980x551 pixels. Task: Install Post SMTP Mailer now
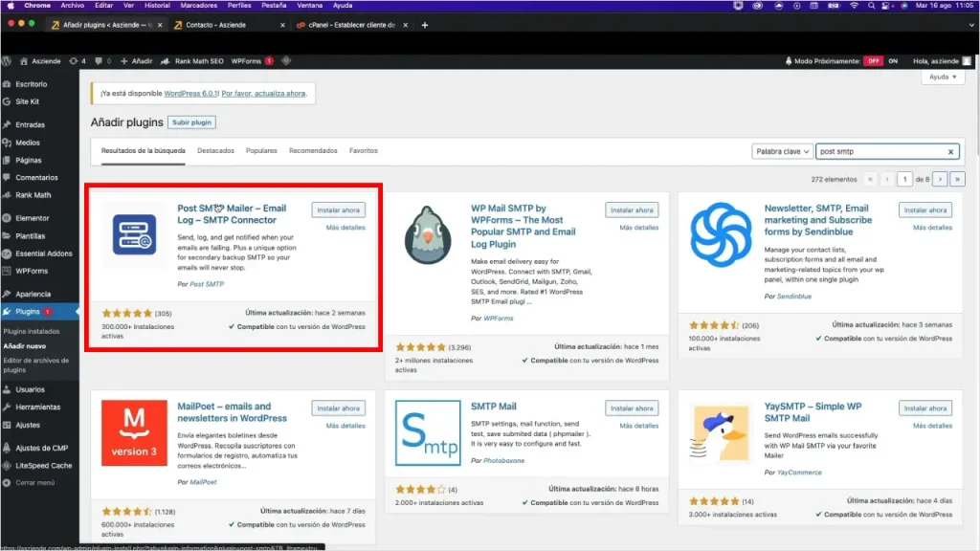click(338, 209)
